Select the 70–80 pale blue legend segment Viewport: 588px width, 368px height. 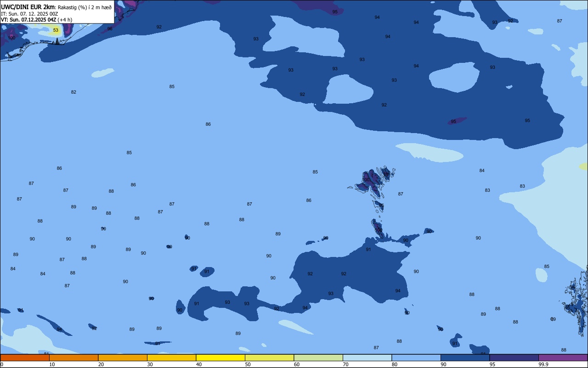(367, 357)
